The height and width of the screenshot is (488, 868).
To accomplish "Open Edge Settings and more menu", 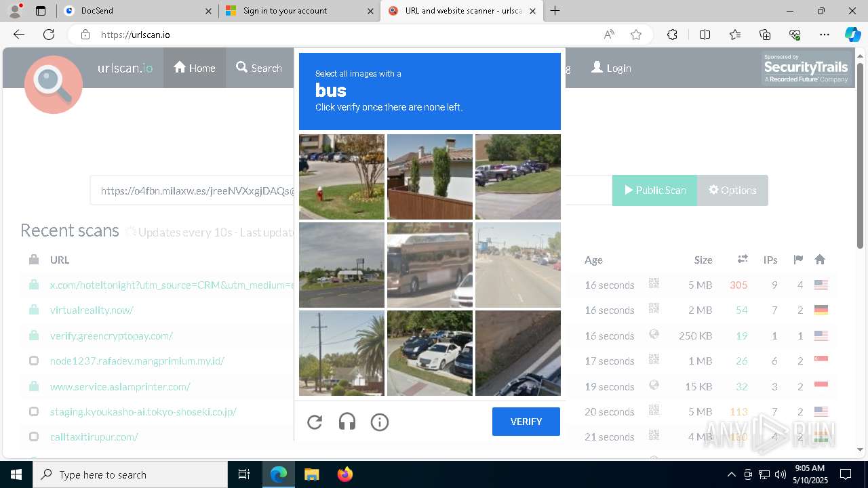I will coord(825,35).
